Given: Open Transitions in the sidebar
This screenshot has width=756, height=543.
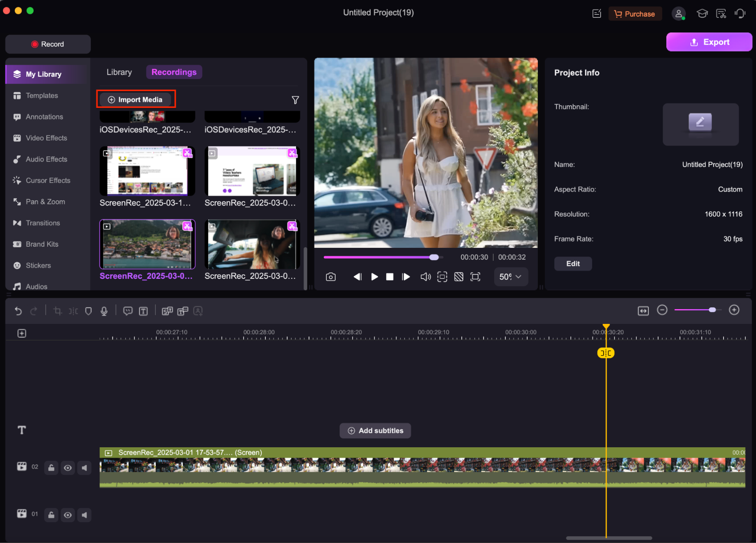Looking at the screenshot, I should point(43,223).
